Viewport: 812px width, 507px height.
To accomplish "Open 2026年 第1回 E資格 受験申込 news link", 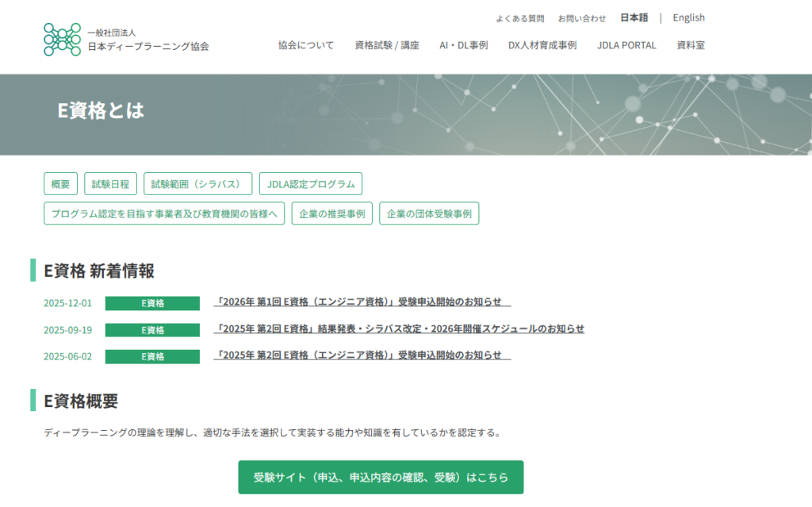I will [x=362, y=302].
